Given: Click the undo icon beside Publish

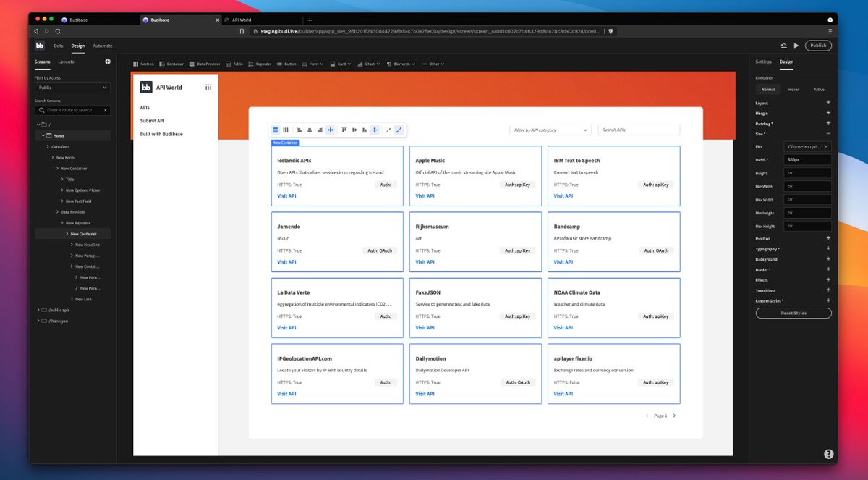Looking at the screenshot, I should point(783,46).
